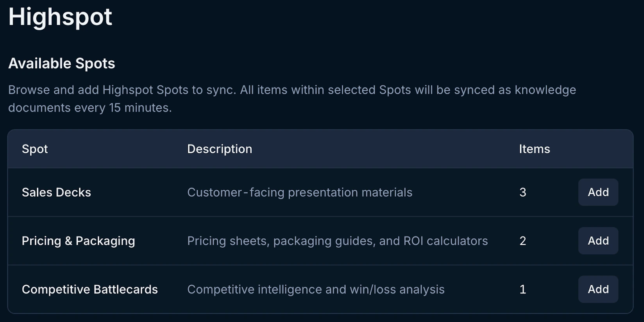Add the Pricing & Packaging spot
Image resolution: width=644 pixels, height=322 pixels.
[598, 241]
